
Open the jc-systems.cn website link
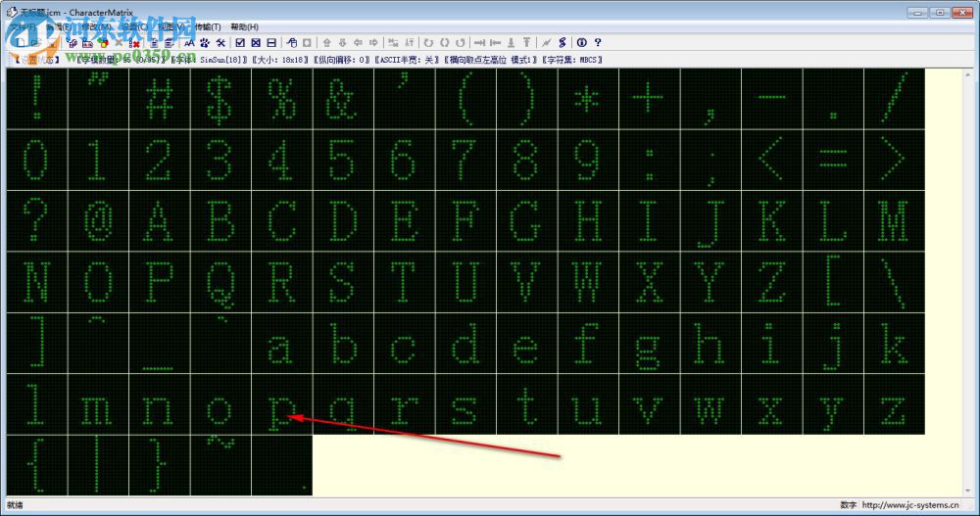[910, 505]
